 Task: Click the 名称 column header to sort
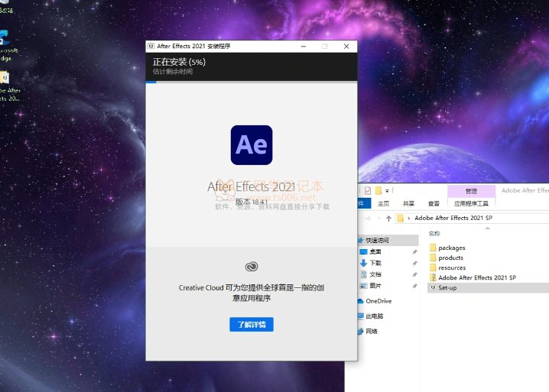tap(434, 233)
